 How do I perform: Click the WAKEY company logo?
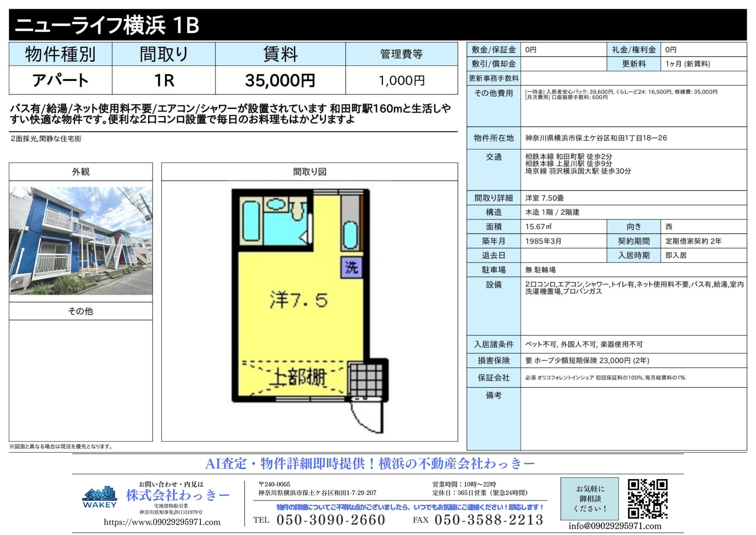pyautogui.click(x=99, y=497)
